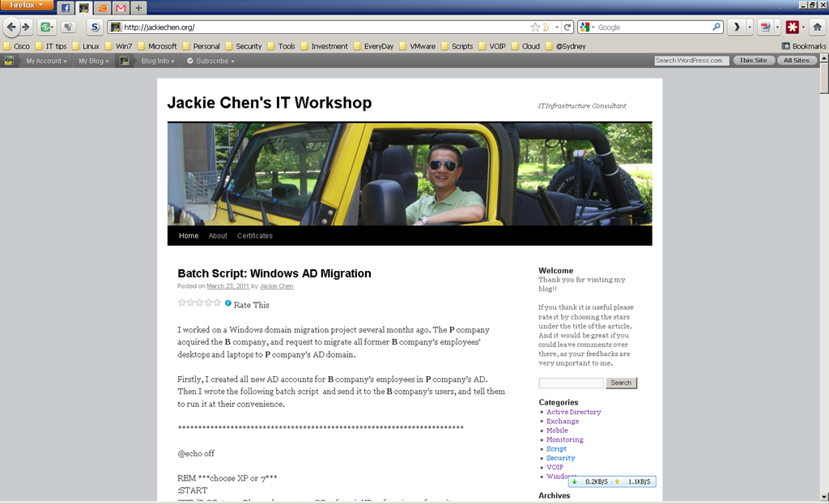Rate the post with the first star

[x=181, y=303]
